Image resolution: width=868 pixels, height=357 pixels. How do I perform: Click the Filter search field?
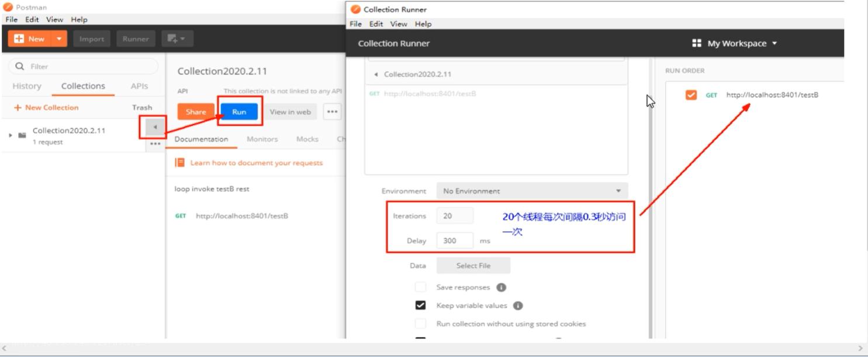click(83, 66)
